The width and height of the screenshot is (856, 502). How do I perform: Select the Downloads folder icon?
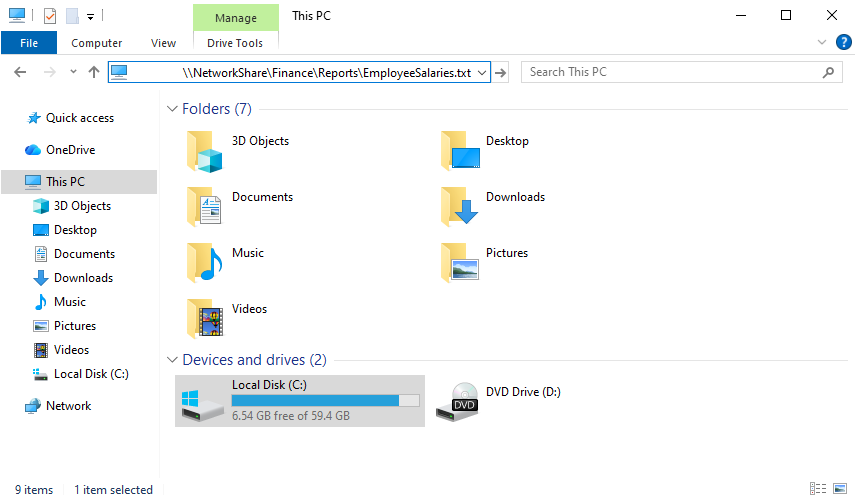(x=460, y=207)
